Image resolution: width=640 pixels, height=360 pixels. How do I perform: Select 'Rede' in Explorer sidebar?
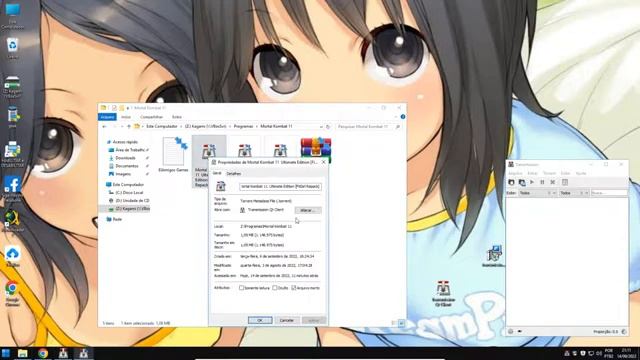click(116, 219)
